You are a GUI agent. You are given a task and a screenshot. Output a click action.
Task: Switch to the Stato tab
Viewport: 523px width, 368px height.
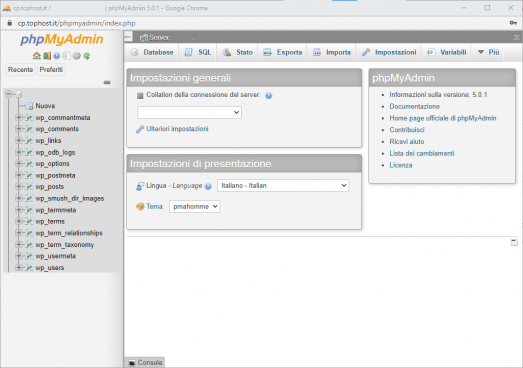tap(238, 52)
